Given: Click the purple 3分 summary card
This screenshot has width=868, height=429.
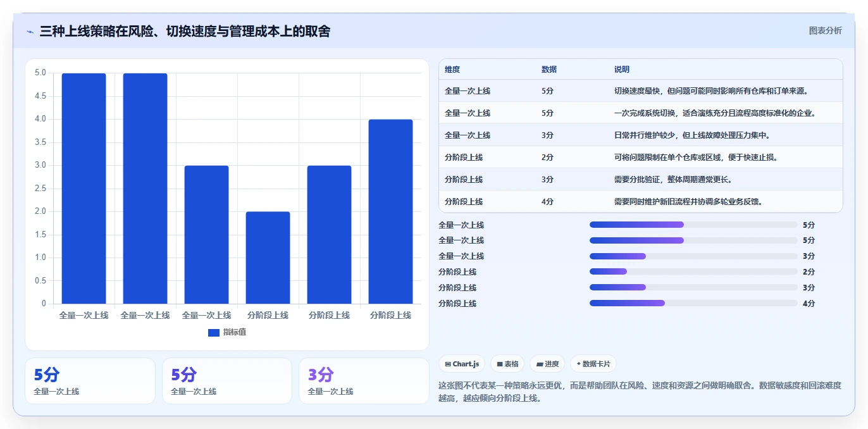Looking at the screenshot, I should [364, 381].
